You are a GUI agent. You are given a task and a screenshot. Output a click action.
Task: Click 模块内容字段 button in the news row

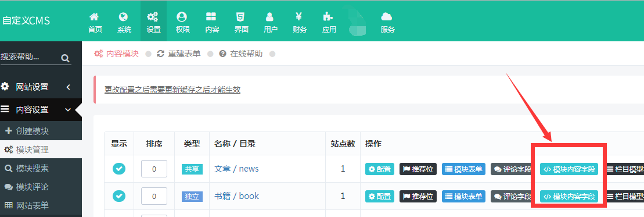click(x=569, y=169)
